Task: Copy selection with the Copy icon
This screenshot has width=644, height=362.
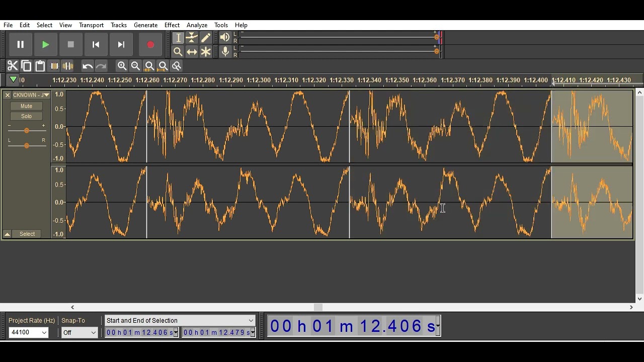Action: point(26,66)
